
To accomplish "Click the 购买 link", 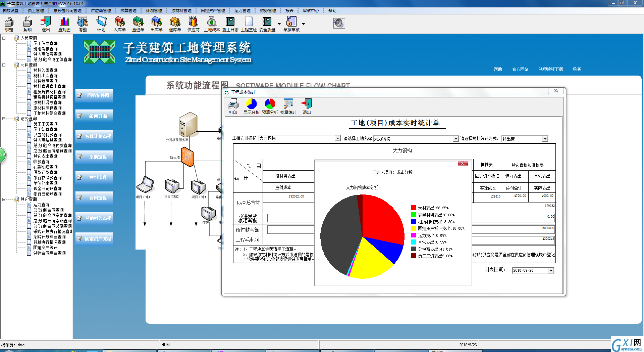I will coord(577,69).
